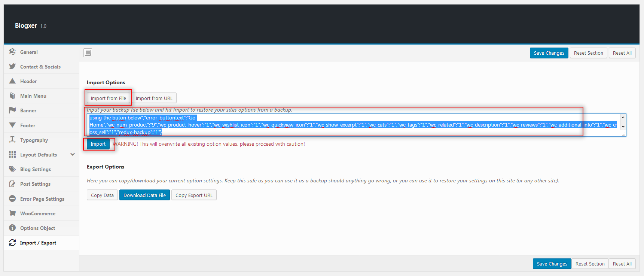Screen dimensions: 644x276
Task: Click bottom Reset All button
Action: [x=622, y=264]
